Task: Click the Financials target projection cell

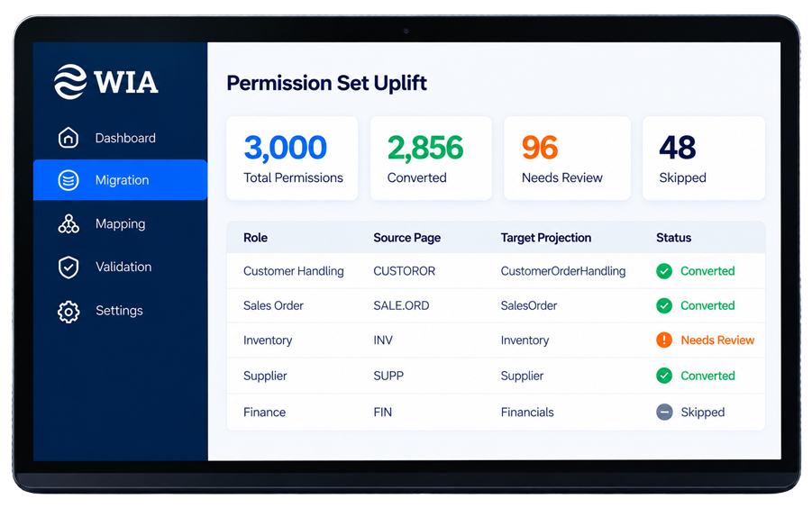Action: [x=527, y=413]
